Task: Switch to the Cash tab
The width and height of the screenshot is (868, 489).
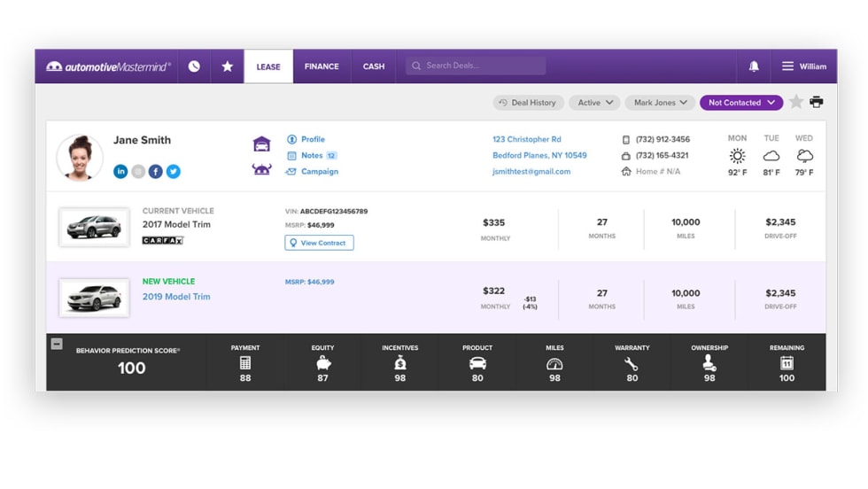Action: [374, 66]
